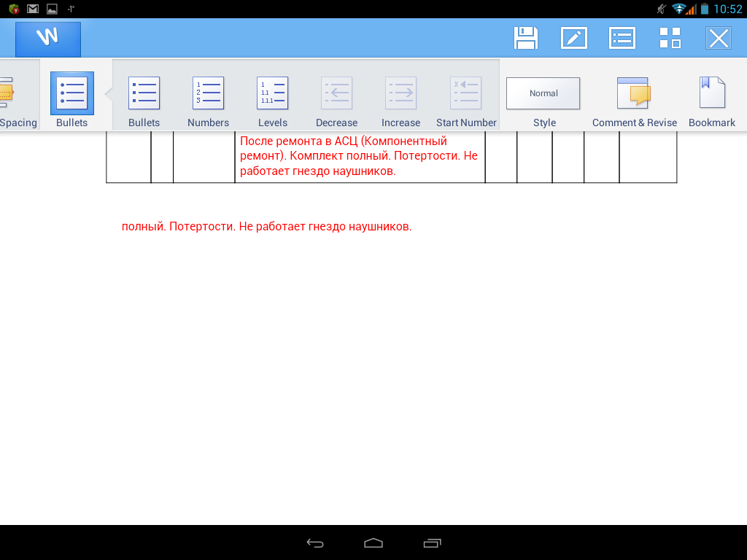Open the Normal style selector

click(x=543, y=93)
